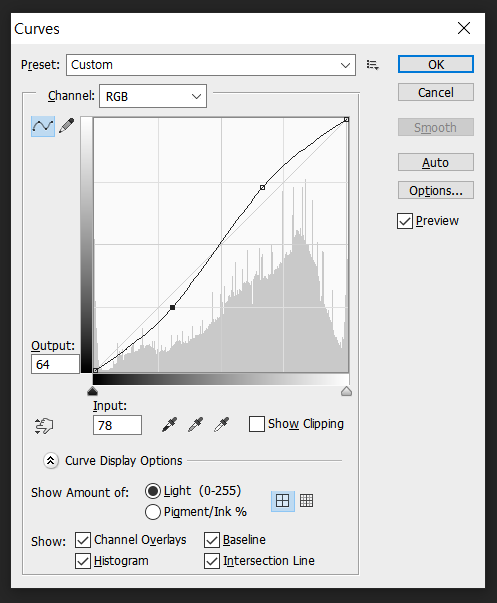
Task: Pick the black point eyedropper
Action: click(169, 425)
